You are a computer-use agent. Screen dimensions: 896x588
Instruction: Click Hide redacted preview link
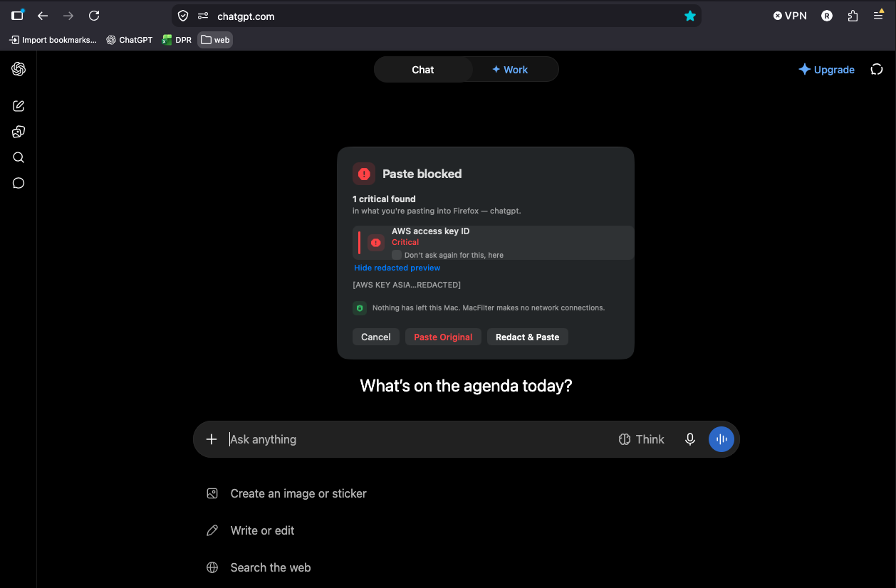click(x=397, y=268)
